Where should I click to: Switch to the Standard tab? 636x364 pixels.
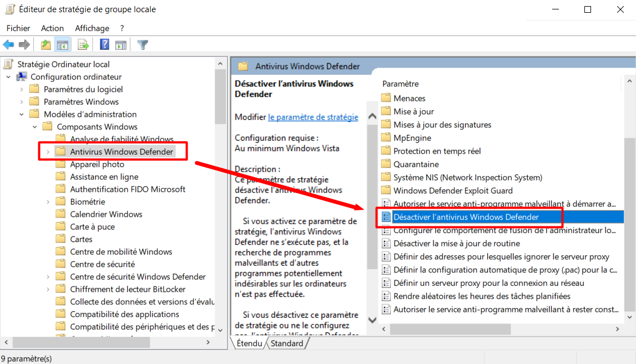287,343
